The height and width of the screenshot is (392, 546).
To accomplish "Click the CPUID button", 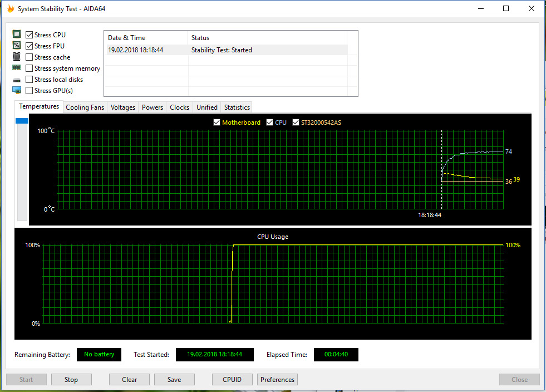I will (232, 380).
